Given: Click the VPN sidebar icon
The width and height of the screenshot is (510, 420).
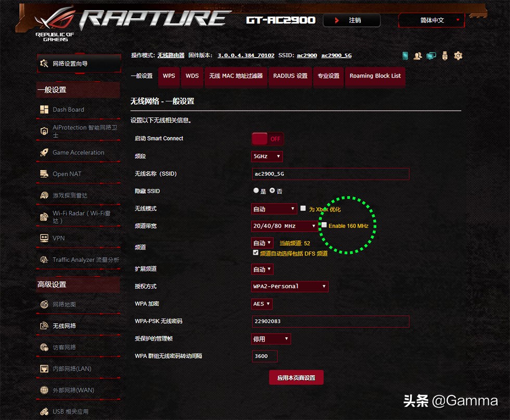Looking at the screenshot, I should point(44,238).
